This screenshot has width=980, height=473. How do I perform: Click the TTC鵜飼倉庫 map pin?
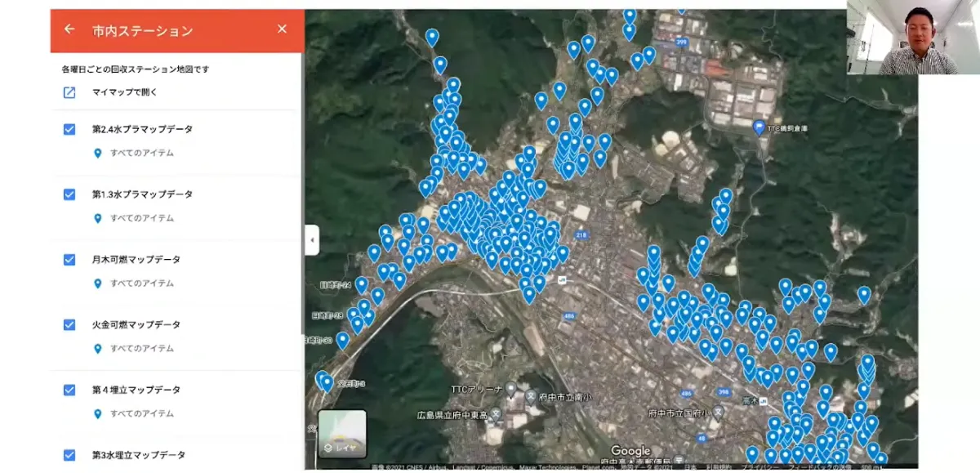759,127
